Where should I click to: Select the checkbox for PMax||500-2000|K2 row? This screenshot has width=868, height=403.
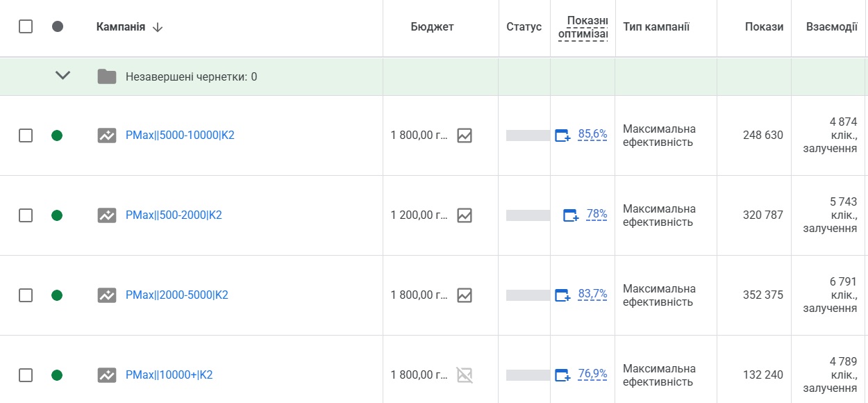click(x=26, y=215)
